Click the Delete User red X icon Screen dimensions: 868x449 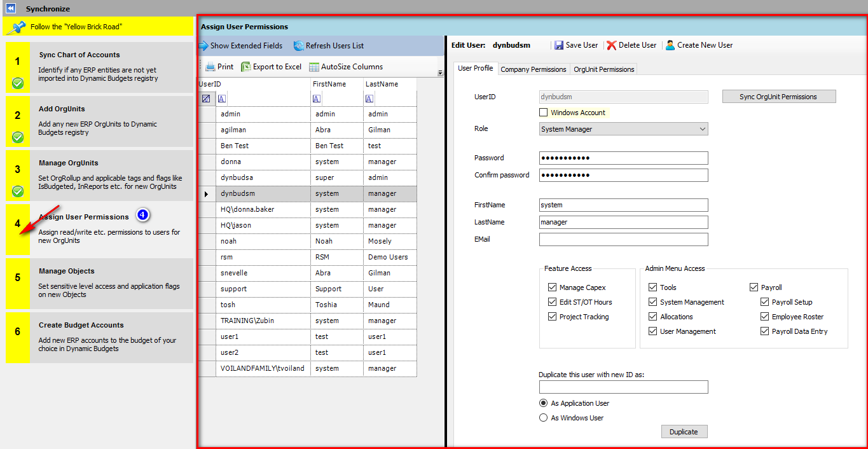[x=611, y=45]
